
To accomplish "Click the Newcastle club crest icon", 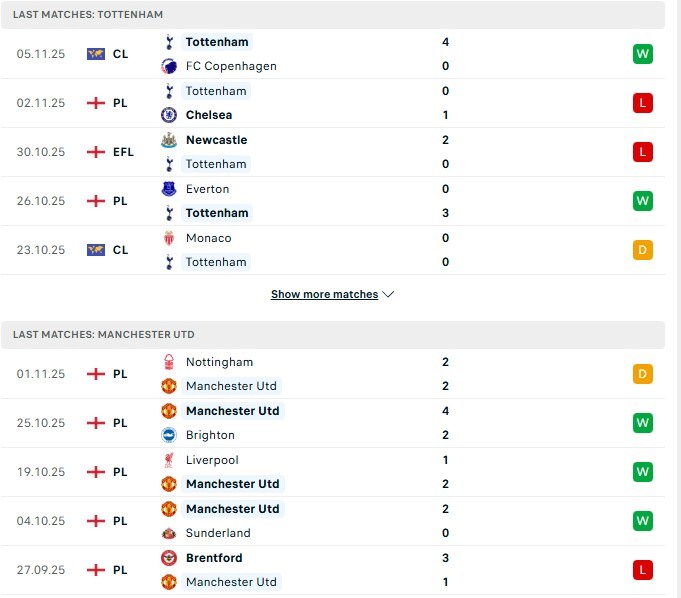I will tap(168, 140).
